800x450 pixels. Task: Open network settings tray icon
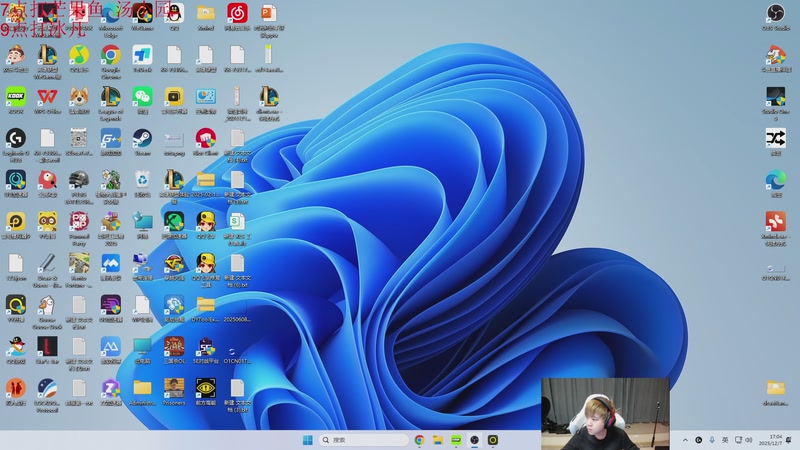tap(738, 440)
